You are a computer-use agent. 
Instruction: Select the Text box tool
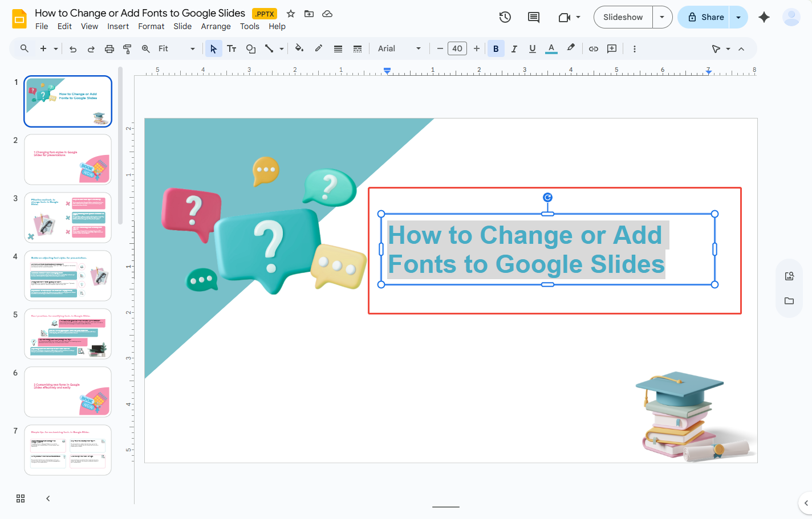(232, 48)
